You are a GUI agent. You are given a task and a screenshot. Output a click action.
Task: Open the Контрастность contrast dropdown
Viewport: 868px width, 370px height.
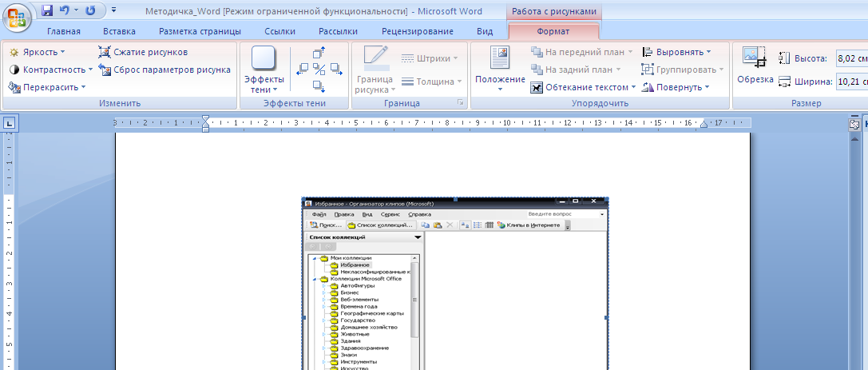tap(51, 70)
